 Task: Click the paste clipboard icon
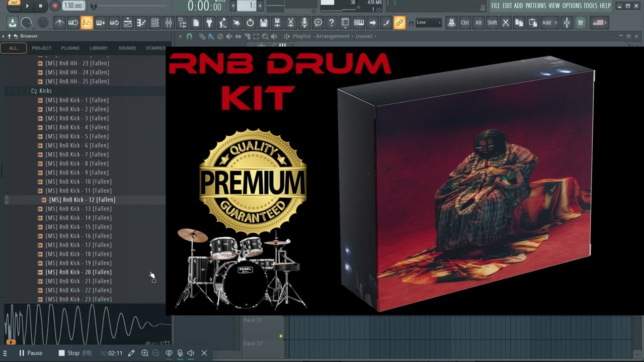point(533,23)
